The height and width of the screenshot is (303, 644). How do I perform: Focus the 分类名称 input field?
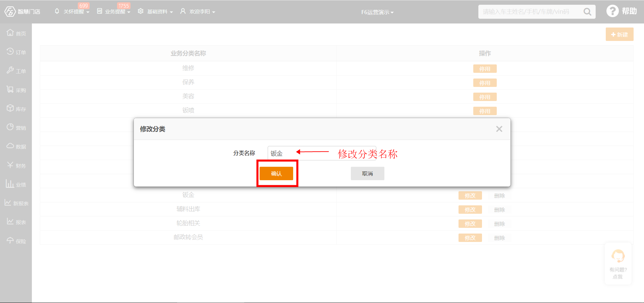[322, 153]
